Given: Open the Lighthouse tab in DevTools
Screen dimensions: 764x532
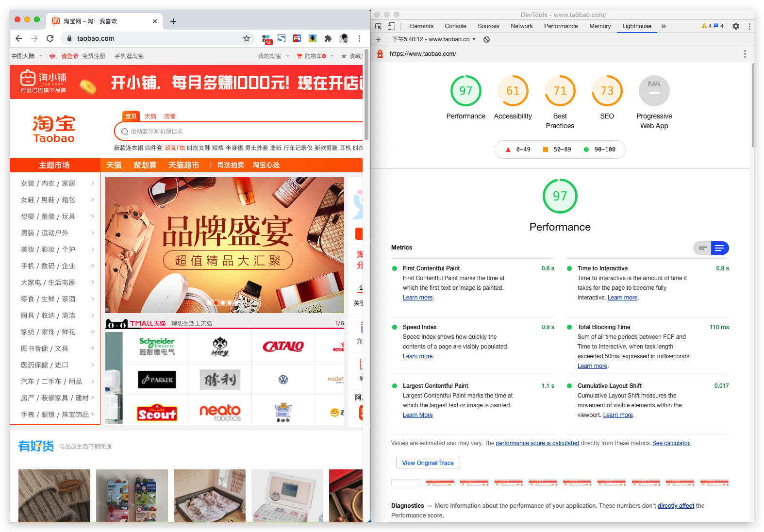Looking at the screenshot, I should [x=637, y=26].
